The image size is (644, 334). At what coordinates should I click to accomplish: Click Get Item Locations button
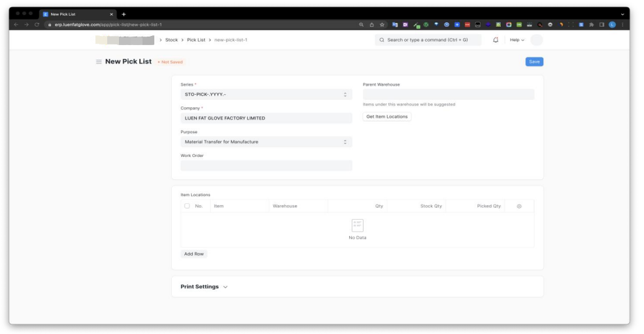point(387,117)
